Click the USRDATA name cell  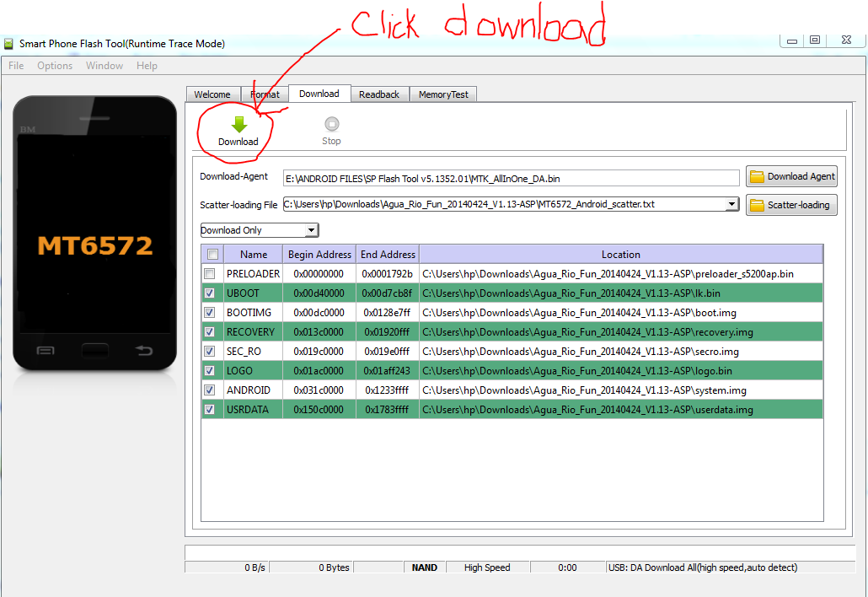coord(253,409)
